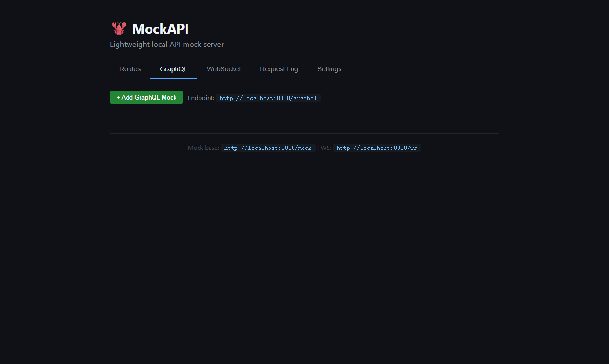The image size is (609, 364).
Task: Select the active GraphQL tab
Action: (x=173, y=69)
